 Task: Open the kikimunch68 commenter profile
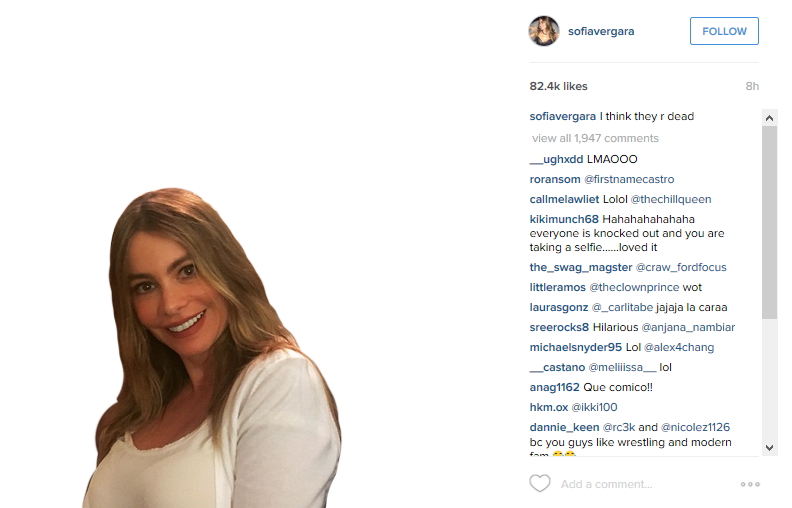[564, 219]
